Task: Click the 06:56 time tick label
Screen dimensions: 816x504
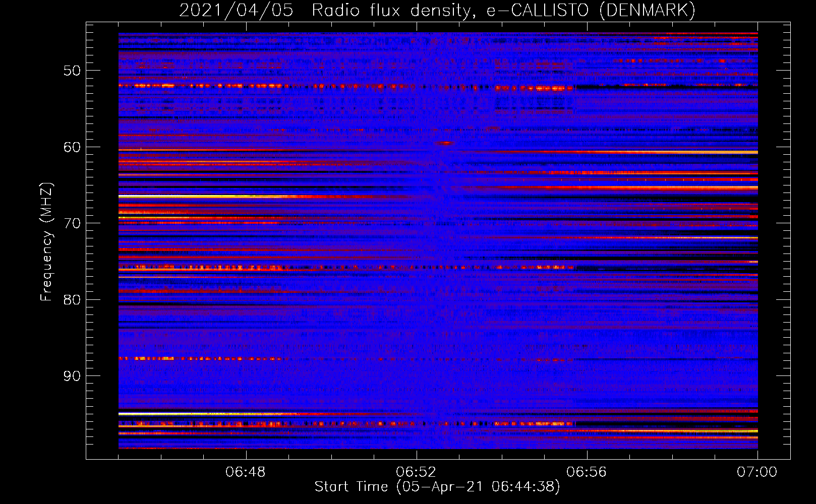Action: tap(587, 472)
